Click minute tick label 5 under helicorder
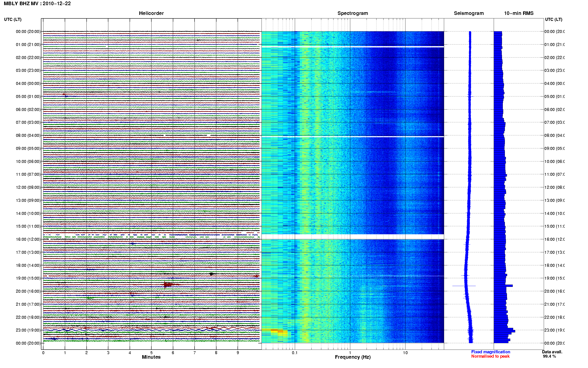The width and height of the screenshot is (588, 368). [151, 353]
